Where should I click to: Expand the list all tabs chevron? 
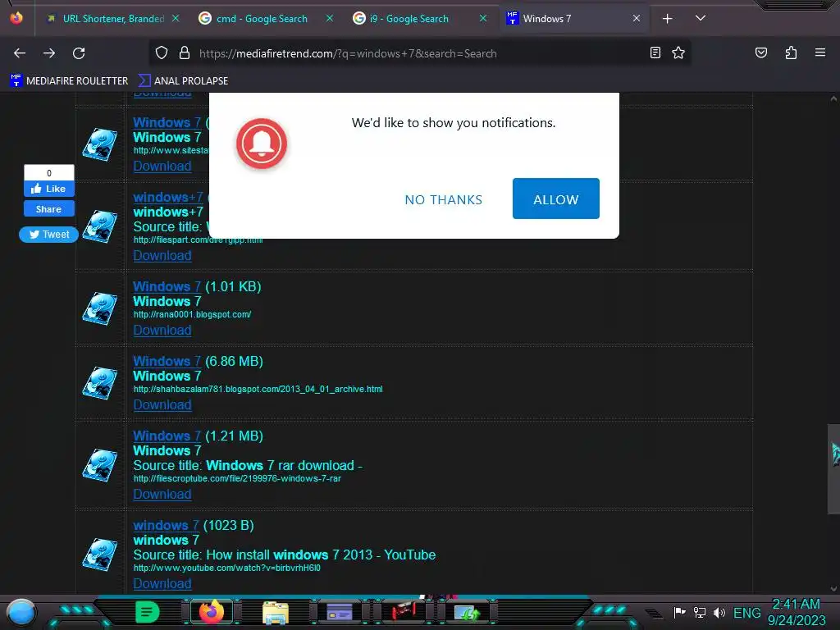[x=701, y=18]
